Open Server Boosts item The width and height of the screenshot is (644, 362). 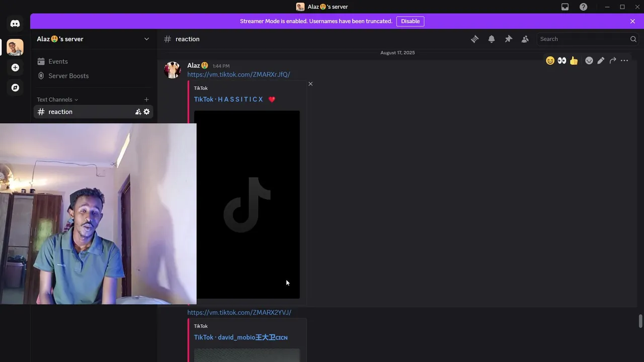coord(94,75)
